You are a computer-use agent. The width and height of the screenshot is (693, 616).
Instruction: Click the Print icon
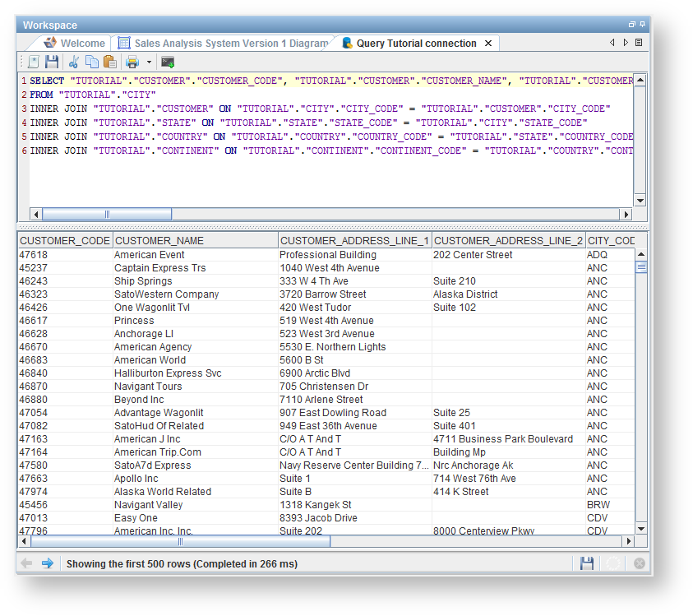tap(132, 62)
